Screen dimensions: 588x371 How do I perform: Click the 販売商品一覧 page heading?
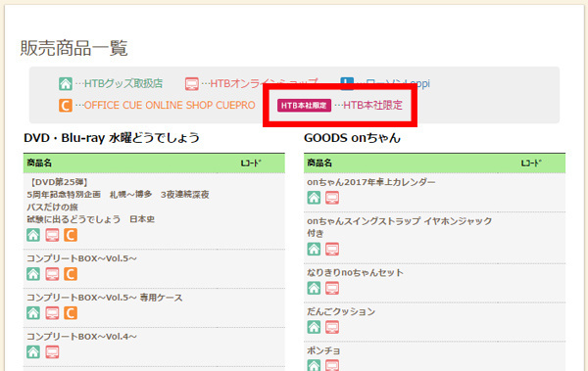[73, 48]
